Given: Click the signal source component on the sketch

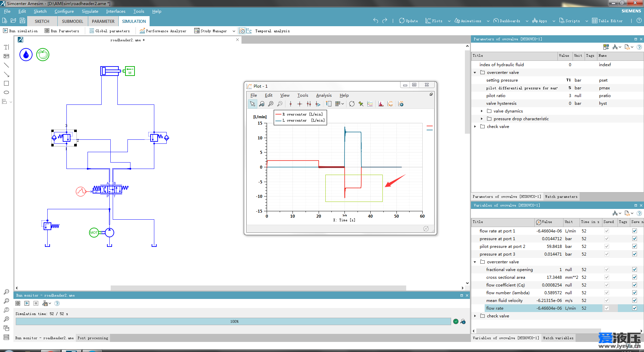Looking at the screenshot, I should pyautogui.click(x=80, y=191).
